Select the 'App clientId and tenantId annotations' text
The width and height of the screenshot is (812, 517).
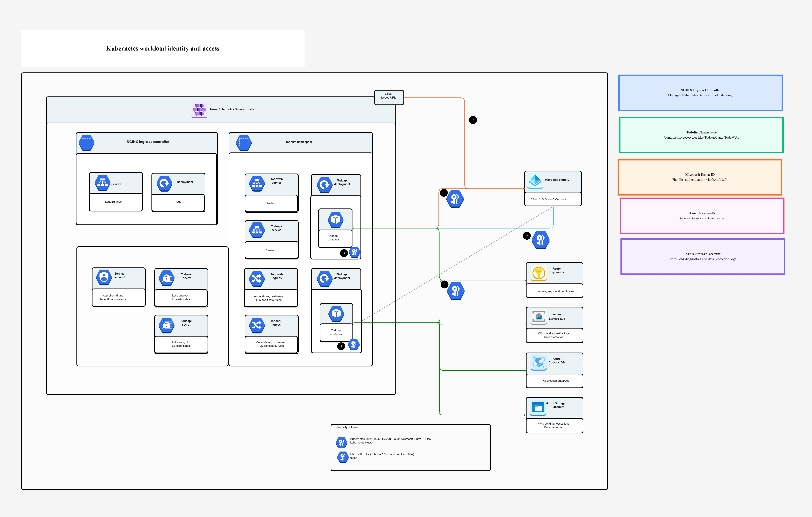113,297
